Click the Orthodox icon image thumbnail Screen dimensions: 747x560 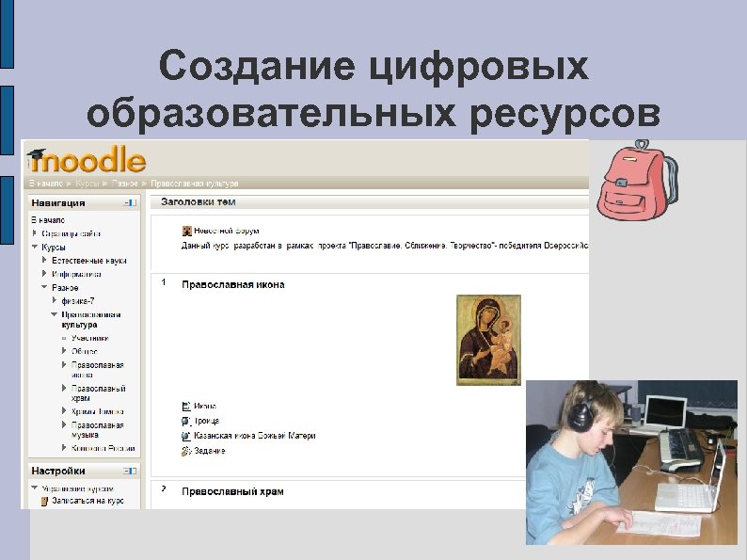489,341
